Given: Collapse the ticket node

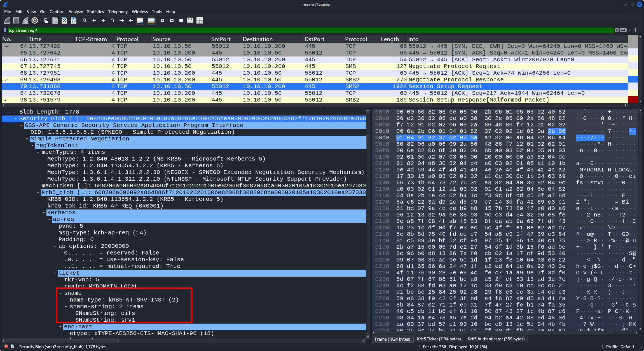Looking at the screenshot, I should point(55,273).
